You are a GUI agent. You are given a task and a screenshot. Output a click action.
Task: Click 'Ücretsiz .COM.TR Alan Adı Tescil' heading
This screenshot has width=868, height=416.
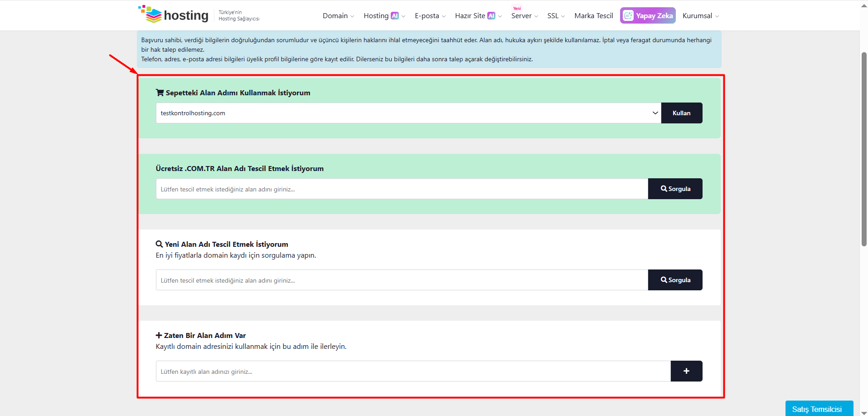[239, 168]
